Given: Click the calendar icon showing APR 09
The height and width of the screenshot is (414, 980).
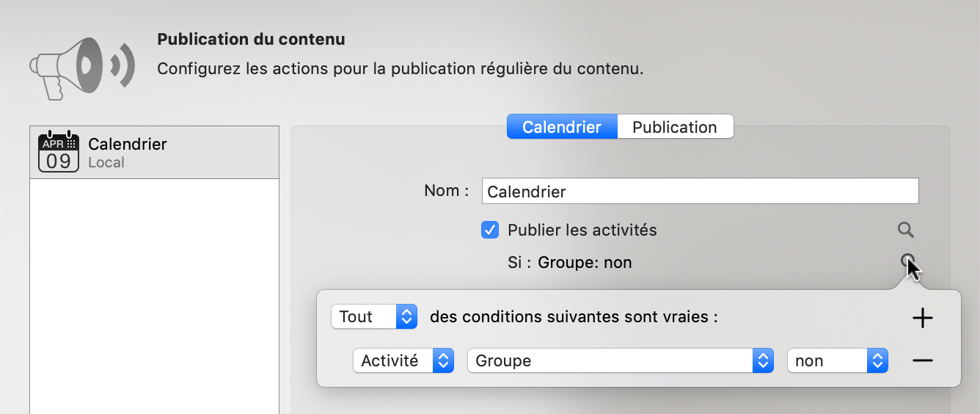Looking at the screenshot, I should click(x=59, y=152).
